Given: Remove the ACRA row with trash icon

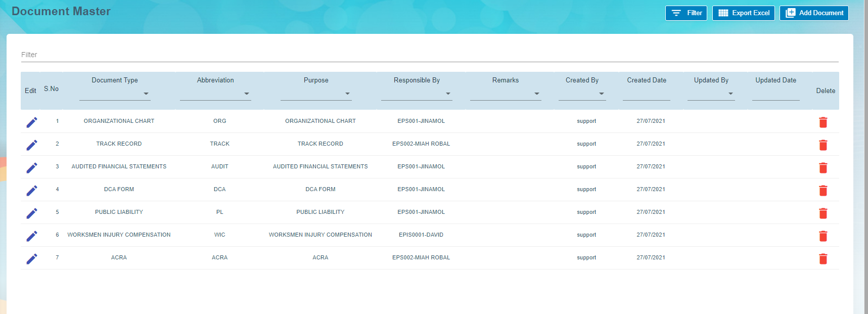Looking at the screenshot, I should click(x=823, y=259).
